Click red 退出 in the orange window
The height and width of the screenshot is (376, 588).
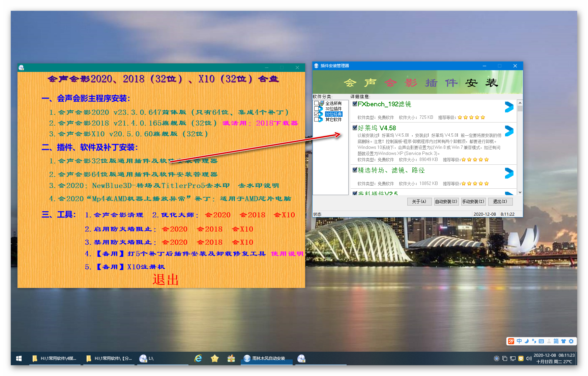click(x=165, y=279)
